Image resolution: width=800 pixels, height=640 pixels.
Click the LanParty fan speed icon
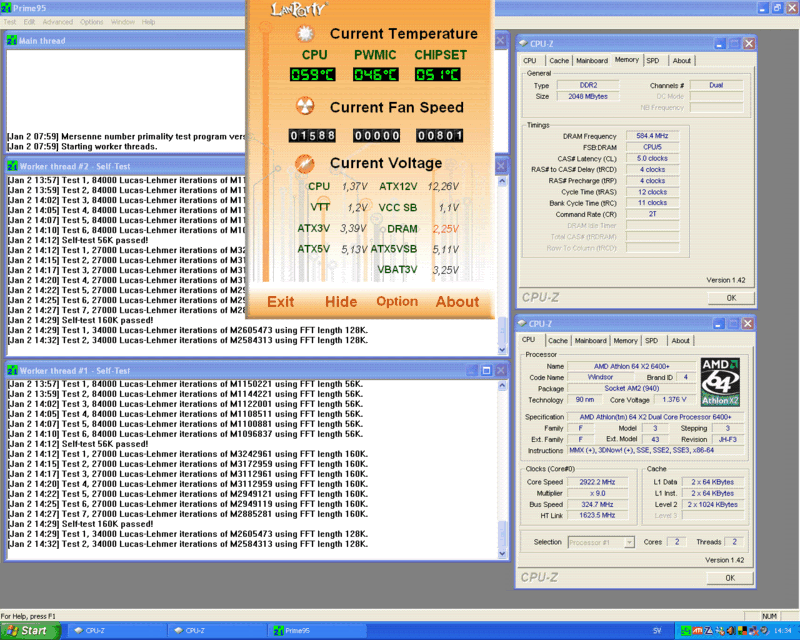(x=305, y=107)
